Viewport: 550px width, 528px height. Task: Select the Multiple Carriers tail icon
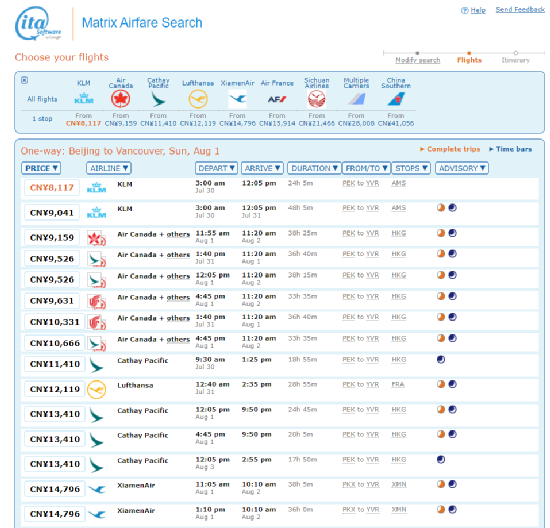coord(356,99)
